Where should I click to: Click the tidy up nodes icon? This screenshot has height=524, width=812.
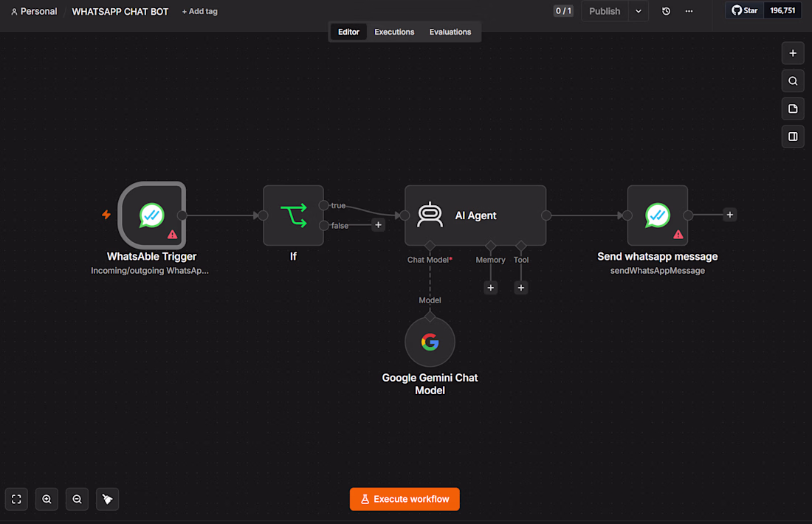tap(107, 499)
